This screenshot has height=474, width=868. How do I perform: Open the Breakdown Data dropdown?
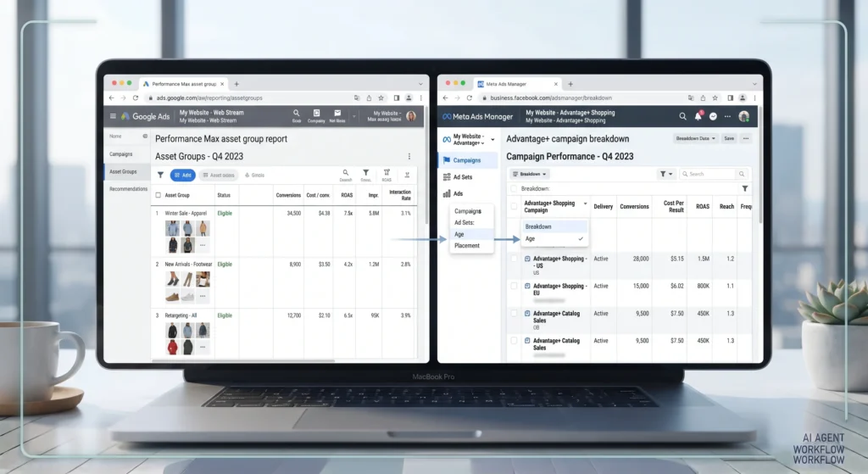(695, 138)
